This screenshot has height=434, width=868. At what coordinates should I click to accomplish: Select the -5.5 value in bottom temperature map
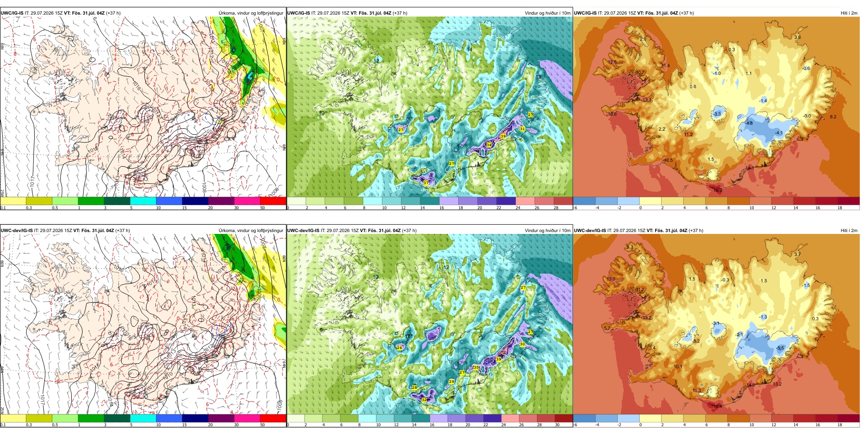[x=780, y=348]
